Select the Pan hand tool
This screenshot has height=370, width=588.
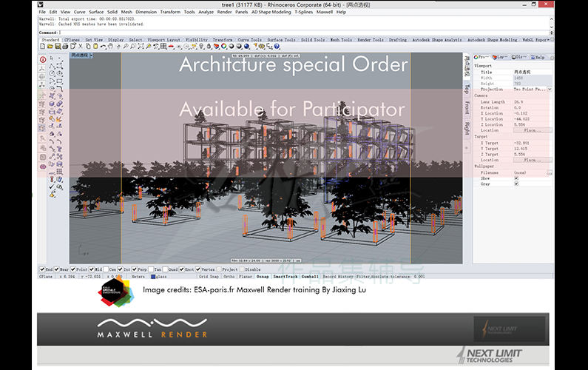(110, 46)
